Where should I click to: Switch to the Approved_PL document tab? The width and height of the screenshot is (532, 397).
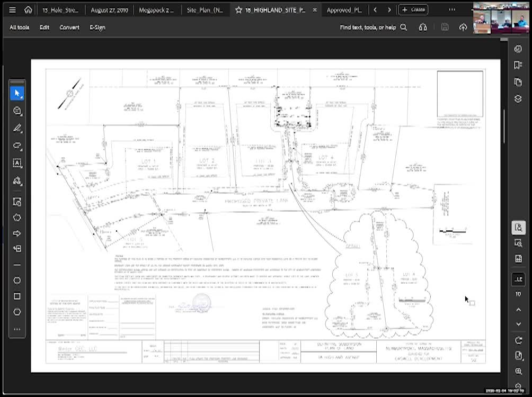click(345, 10)
